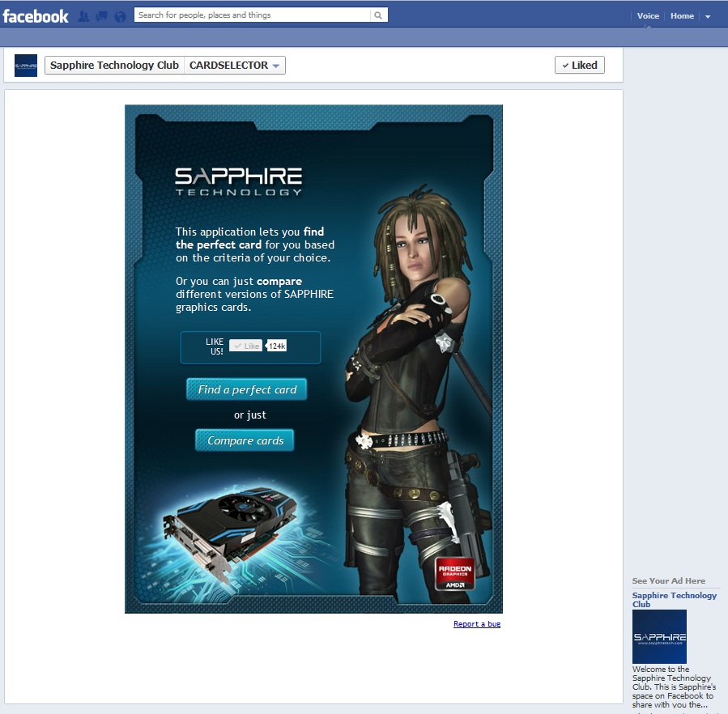
Task: Open the Voice menu item
Action: (648, 16)
